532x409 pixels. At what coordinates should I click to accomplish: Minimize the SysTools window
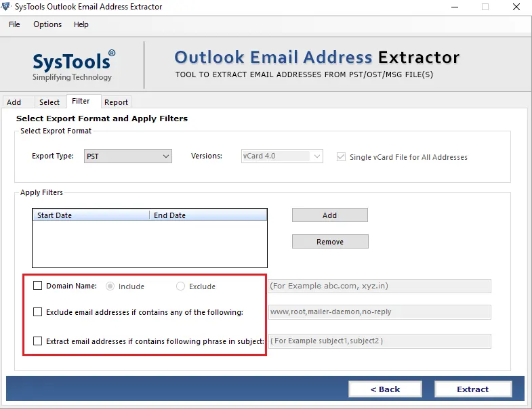[x=455, y=7]
